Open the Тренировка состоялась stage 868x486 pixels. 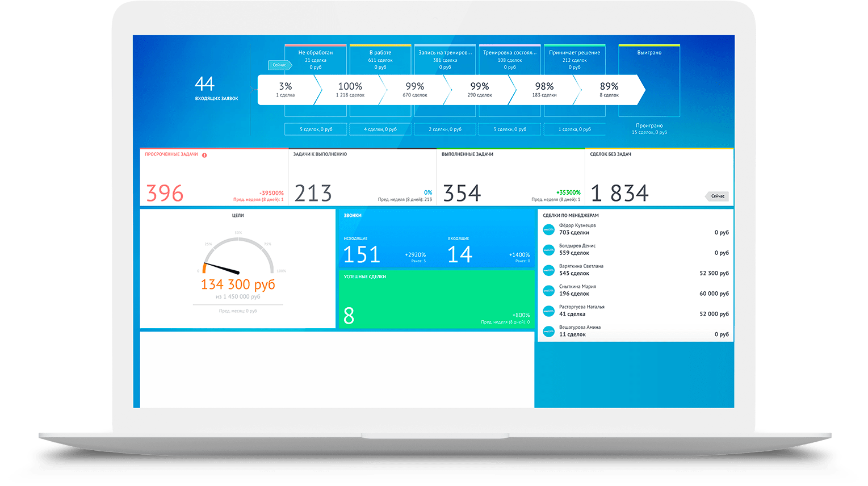coord(510,59)
